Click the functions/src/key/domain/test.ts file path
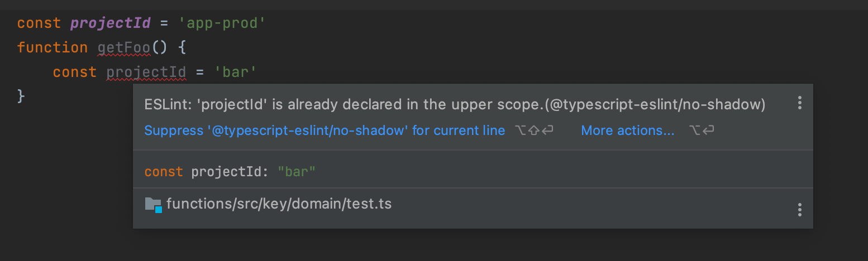868x261 pixels. point(279,204)
